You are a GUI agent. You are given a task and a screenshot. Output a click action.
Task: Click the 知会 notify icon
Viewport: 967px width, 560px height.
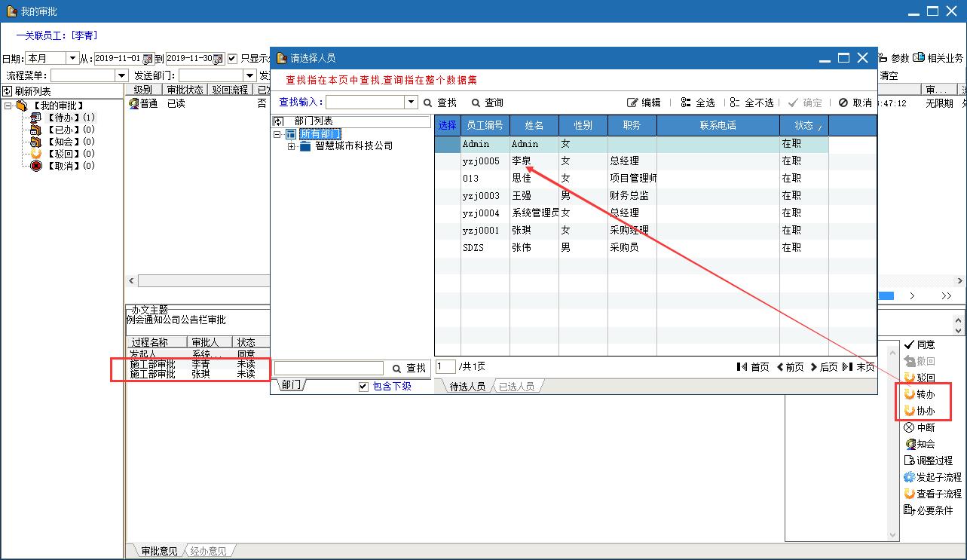(x=910, y=444)
